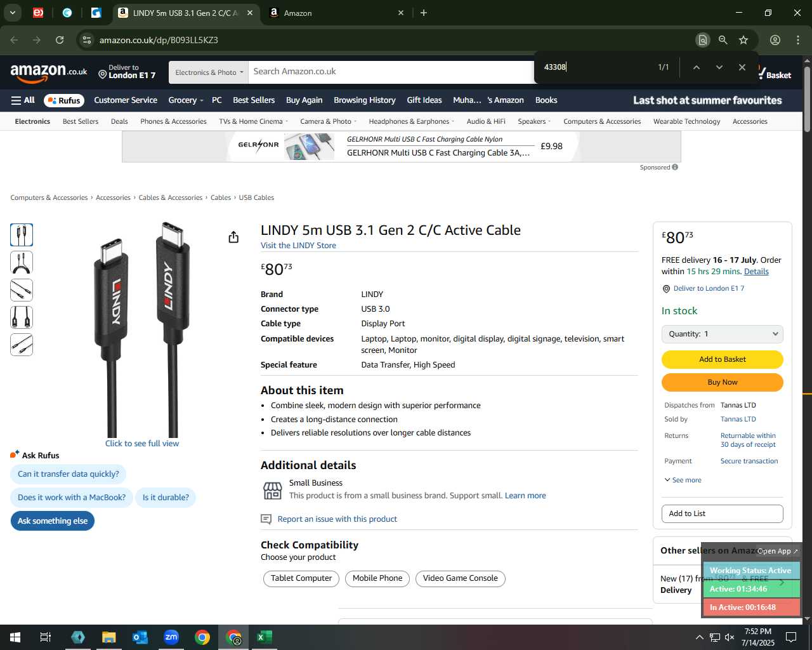This screenshot has height=650, width=812.
Task: Select the first product thumbnail
Action: pyautogui.click(x=22, y=235)
